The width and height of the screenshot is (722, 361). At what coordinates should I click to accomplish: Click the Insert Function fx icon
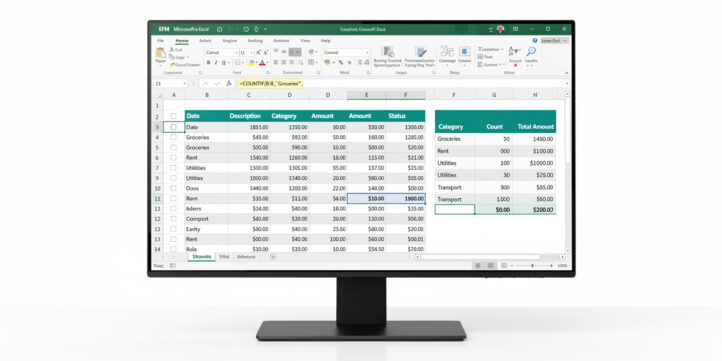coord(229,84)
